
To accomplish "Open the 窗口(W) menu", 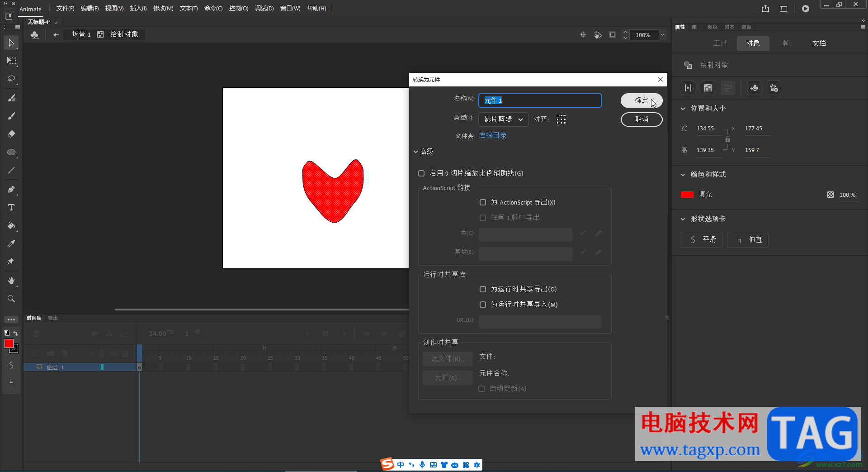I will coord(290,9).
